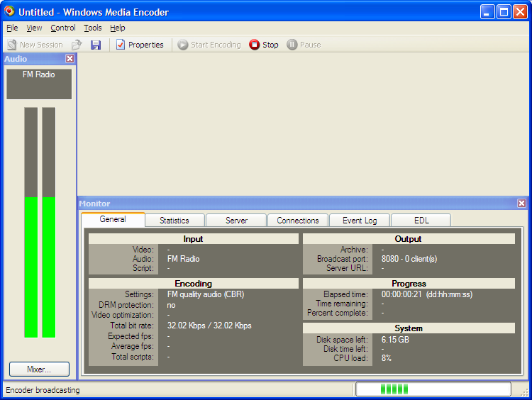Click the window resize grip in status bar
This screenshot has height=400, width=532.
coord(524,392)
